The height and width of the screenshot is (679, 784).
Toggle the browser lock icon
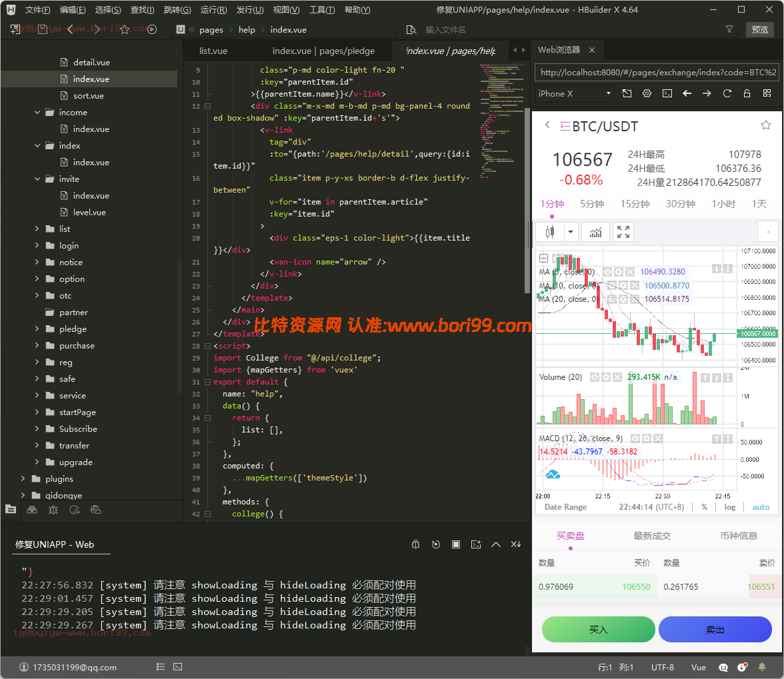(747, 93)
